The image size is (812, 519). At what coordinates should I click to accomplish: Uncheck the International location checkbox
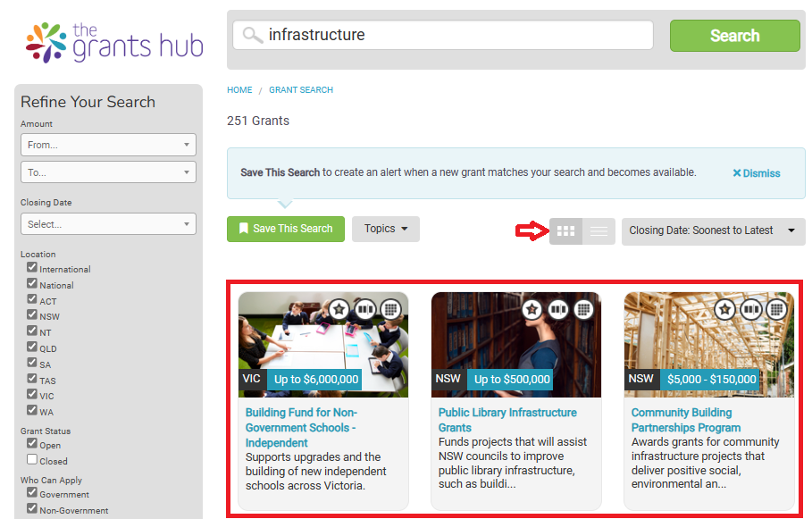coord(32,268)
